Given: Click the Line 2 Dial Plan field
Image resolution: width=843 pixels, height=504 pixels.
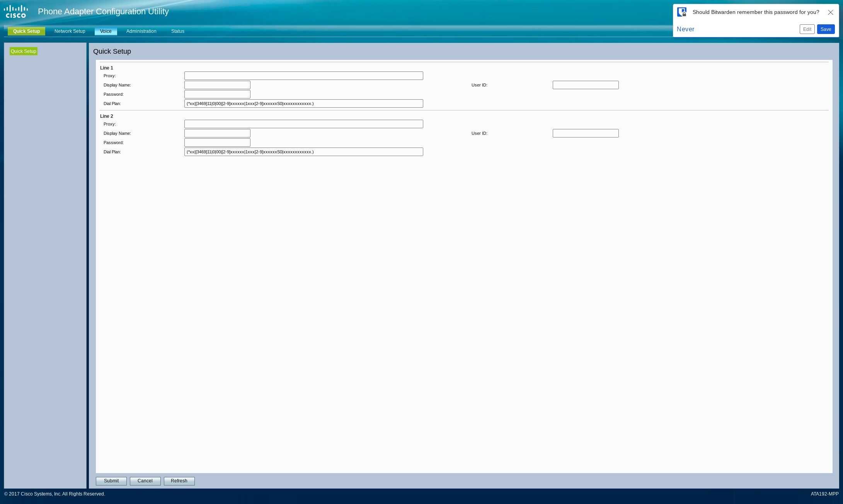Looking at the screenshot, I should (x=303, y=152).
